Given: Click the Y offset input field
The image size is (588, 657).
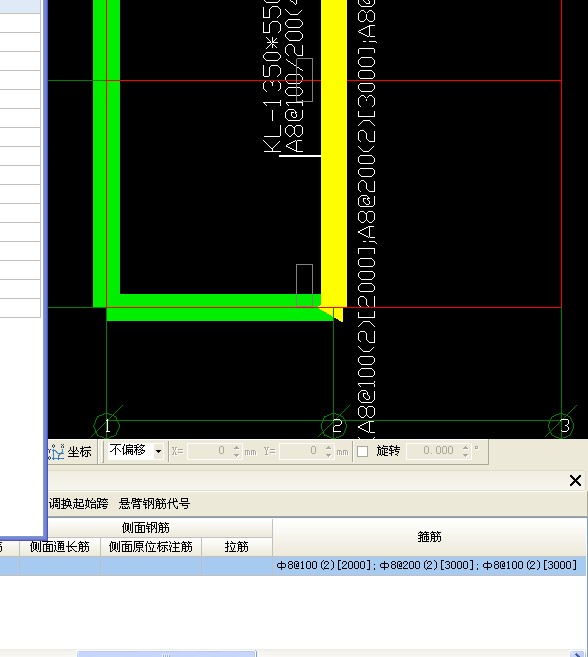Looking at the screenshot, I should [300, 451].
